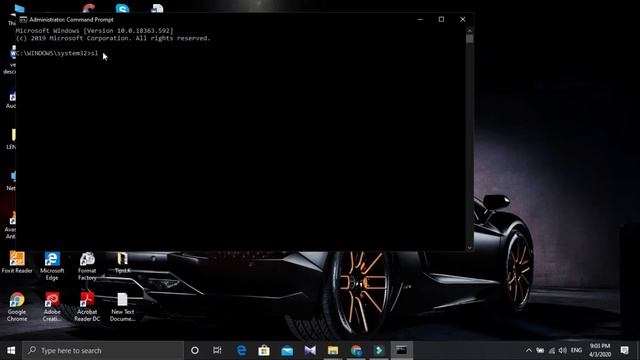Open Mail app from the taskbar

[287, 350]
